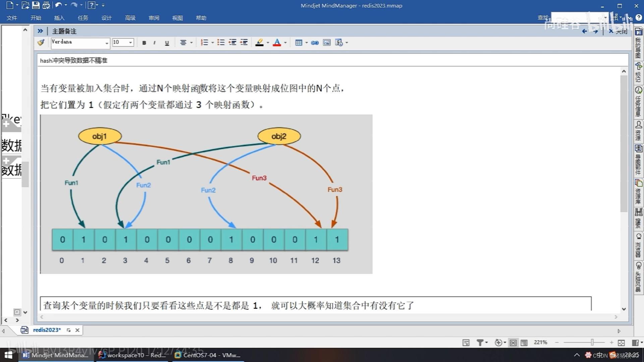This screenshot has width=644, height=362.
Task: Switch to Outline view icon in status bar
Action: (x=524, y=343)
